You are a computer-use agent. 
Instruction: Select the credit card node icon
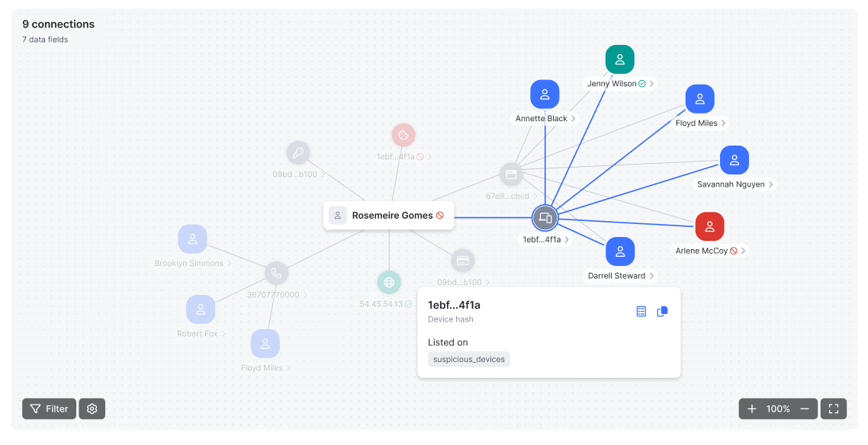click(x=461, y=261)
